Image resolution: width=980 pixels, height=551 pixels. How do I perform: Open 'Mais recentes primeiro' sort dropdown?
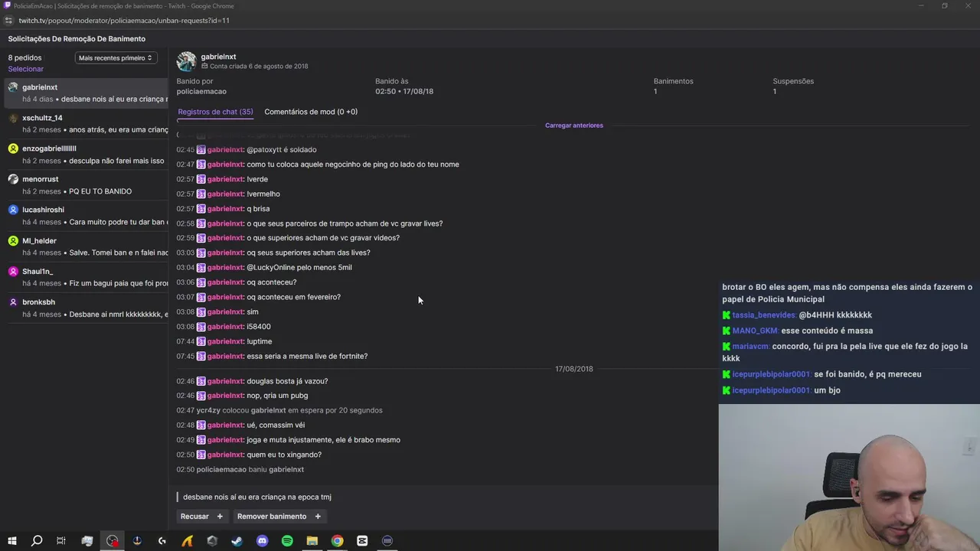click(116, 57)
